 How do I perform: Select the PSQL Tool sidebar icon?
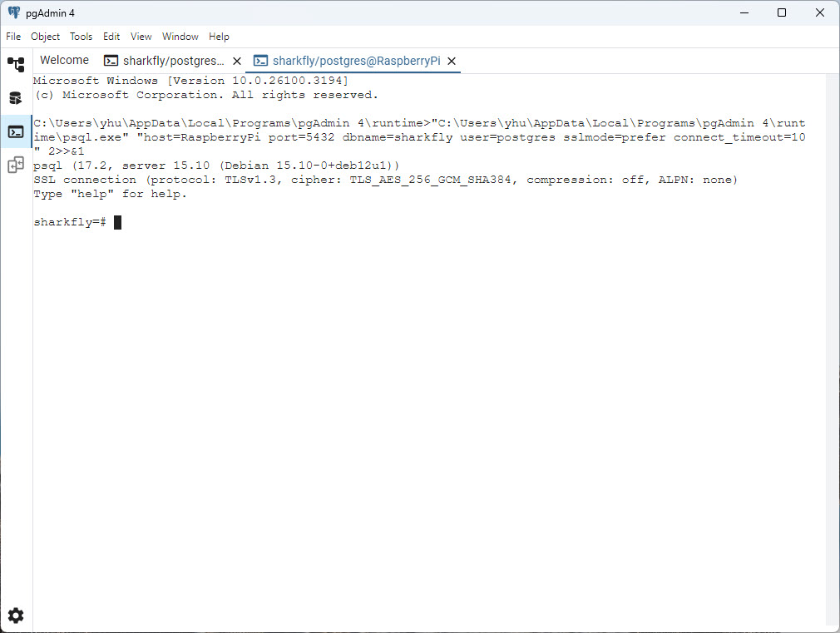click(x=16, y=131)
